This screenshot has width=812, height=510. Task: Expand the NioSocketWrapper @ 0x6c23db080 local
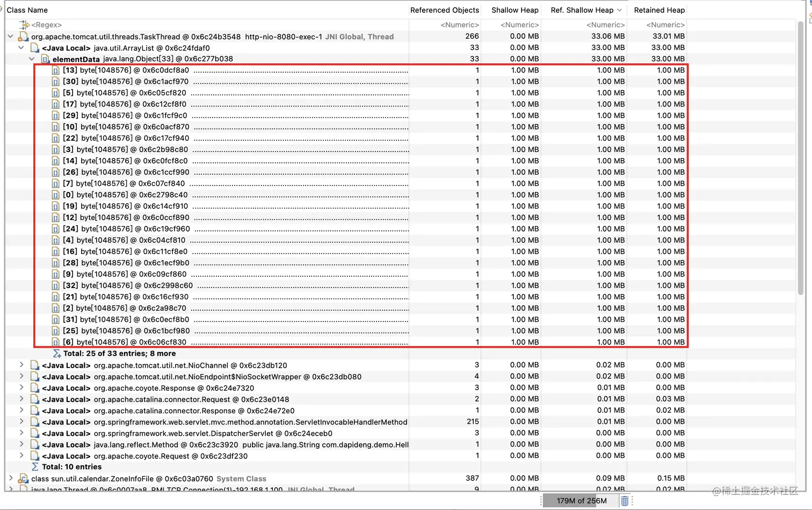[21, 376]
